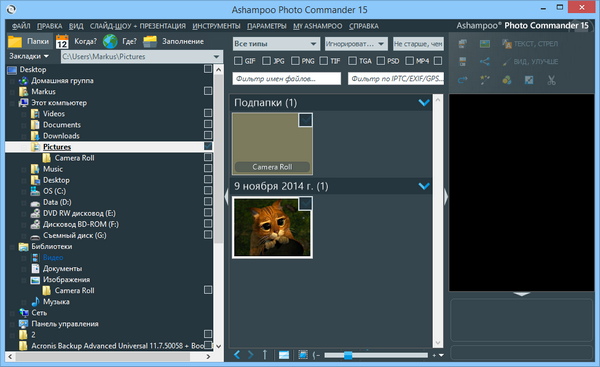Switch to the Где? tab

(120, 41)
